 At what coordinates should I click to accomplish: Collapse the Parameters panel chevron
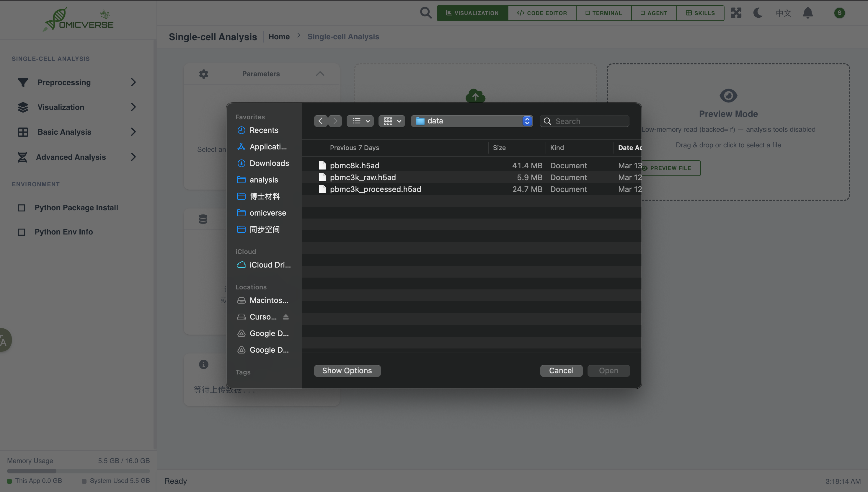tap(320, 74)
